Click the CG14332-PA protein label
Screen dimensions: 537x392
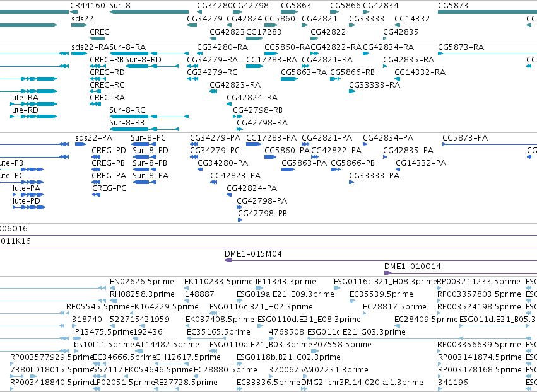click(x=421, y=163)
